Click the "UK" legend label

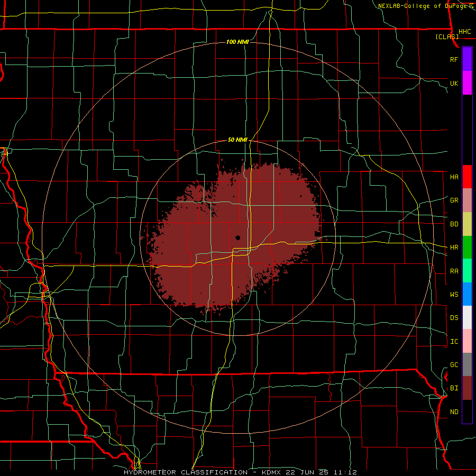pos(454,83)
